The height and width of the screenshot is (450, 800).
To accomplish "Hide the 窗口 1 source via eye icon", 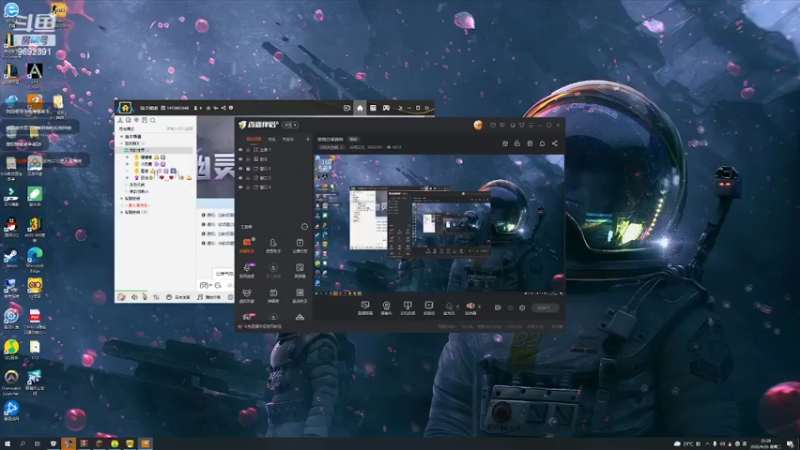I will click(x=240, y=168).
